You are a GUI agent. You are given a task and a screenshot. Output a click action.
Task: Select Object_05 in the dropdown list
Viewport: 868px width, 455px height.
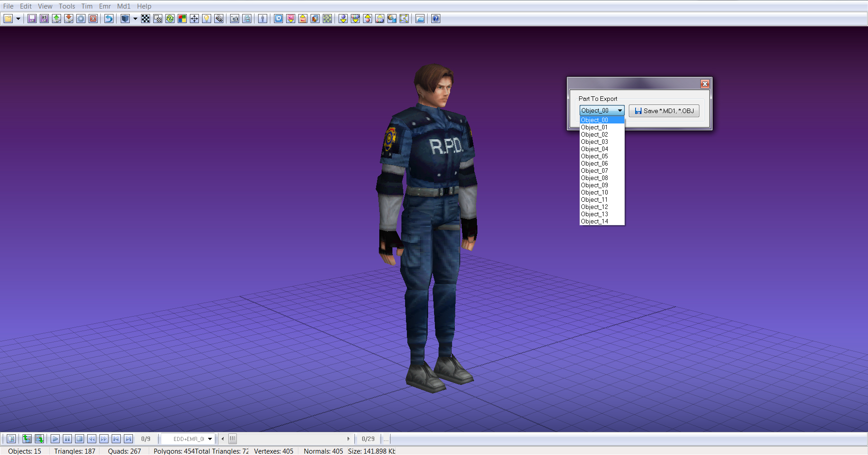click(x=602, y=156)
